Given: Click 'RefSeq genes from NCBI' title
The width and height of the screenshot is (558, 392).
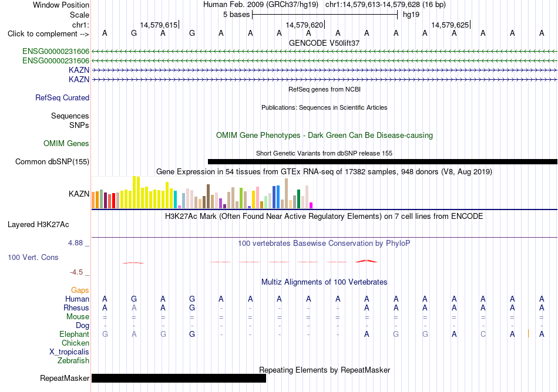Looking at the screenshot, I should pyautogui.click(x=324, y=89).
